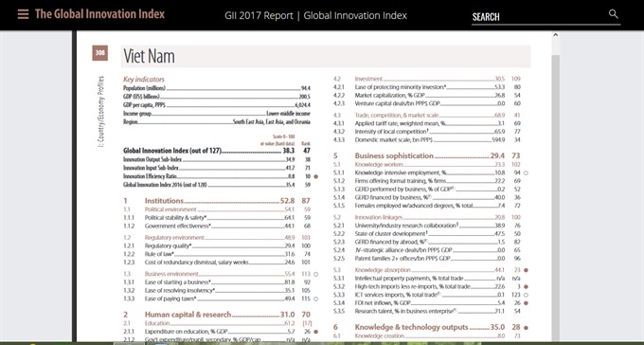Click the ICT services imports weakness circle

(527, 295)
